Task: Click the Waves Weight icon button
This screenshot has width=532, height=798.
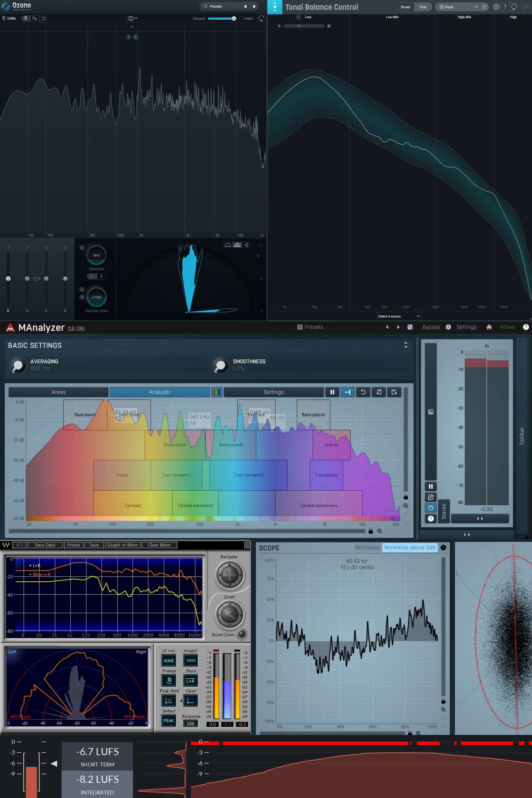Action: (191, 661)
